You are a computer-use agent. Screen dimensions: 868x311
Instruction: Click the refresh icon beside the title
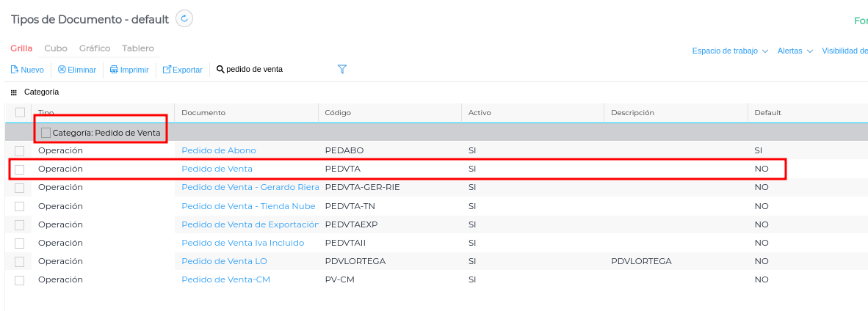[184, 19]
